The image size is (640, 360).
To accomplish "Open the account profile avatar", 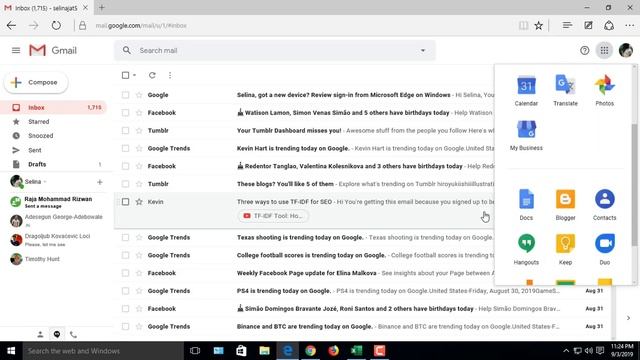I will (x=626, y=51).
